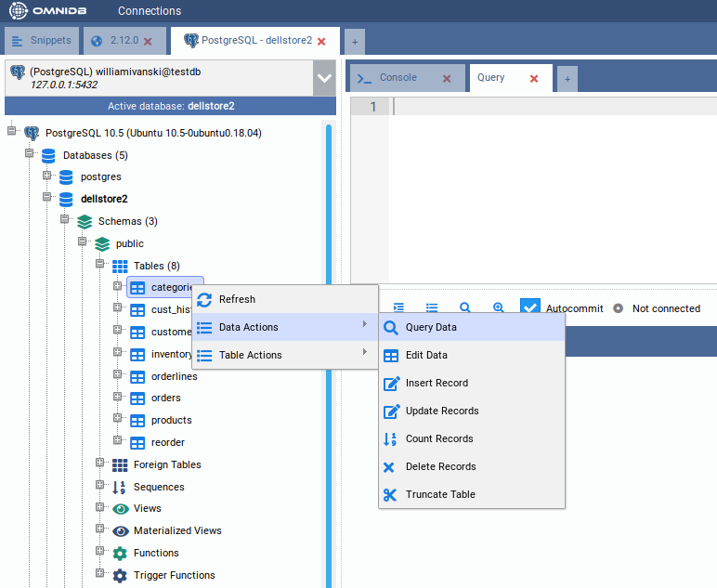
Task: Click the Query Data magnifier icon
Action: coord(391,328)
